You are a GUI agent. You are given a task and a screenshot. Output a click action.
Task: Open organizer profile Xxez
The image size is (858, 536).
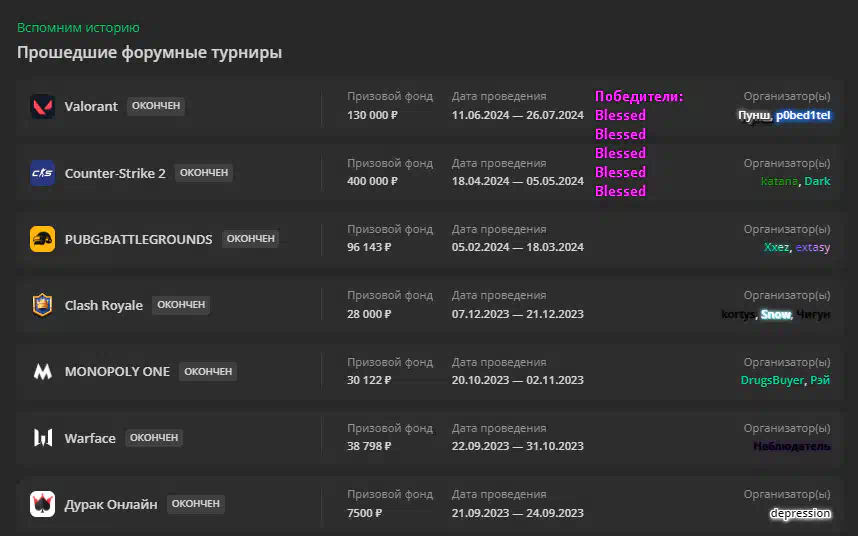coord(776,247)
